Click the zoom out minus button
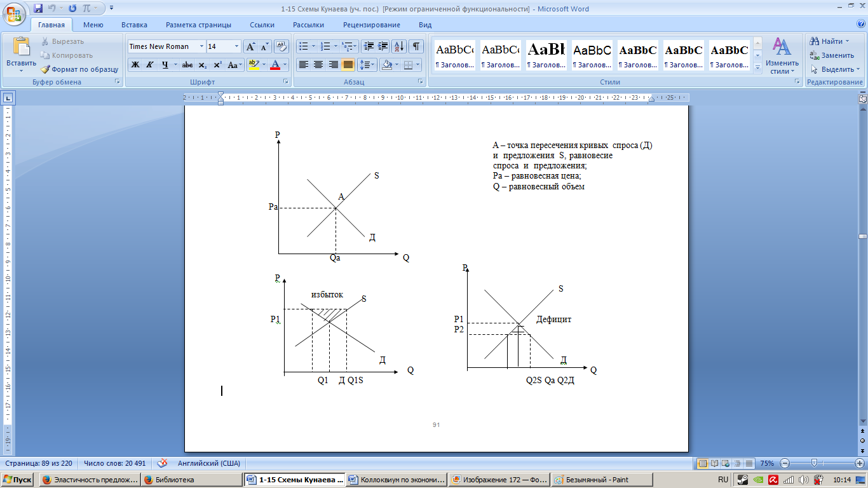 tap(785, 463)
